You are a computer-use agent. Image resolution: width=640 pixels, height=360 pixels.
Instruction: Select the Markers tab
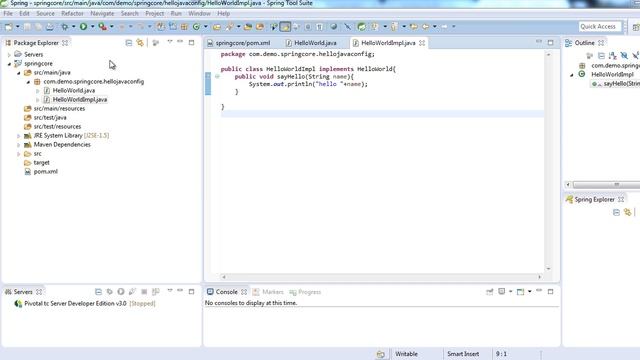pyautogui.click(x=268, y=292)
